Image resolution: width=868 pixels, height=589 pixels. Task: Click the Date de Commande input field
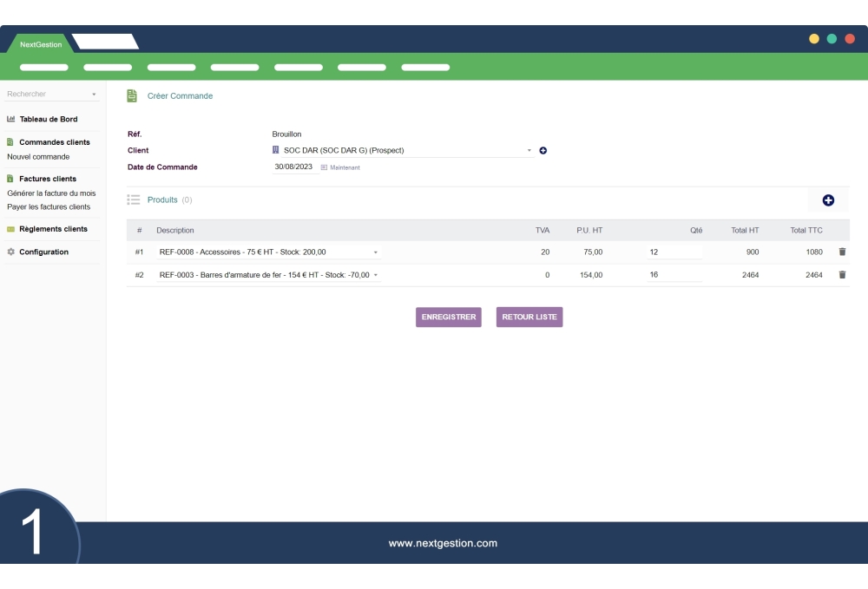(x=295, y=167)
